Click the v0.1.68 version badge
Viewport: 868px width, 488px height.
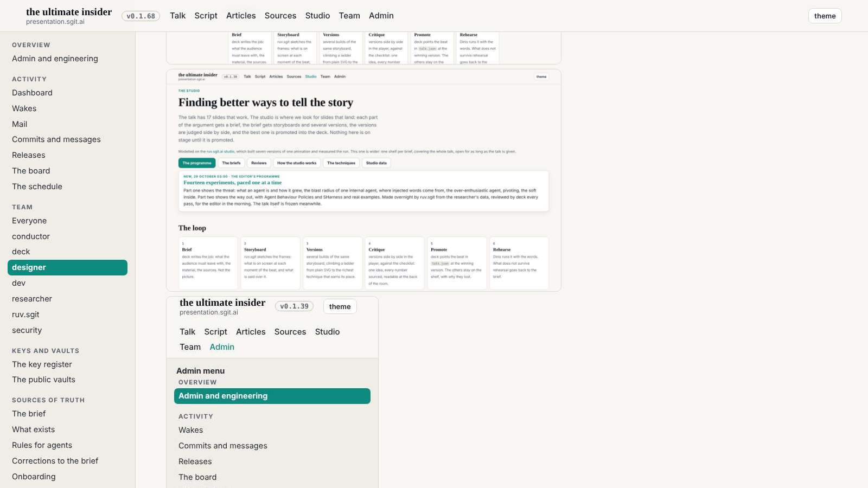[x=141, y=16]
